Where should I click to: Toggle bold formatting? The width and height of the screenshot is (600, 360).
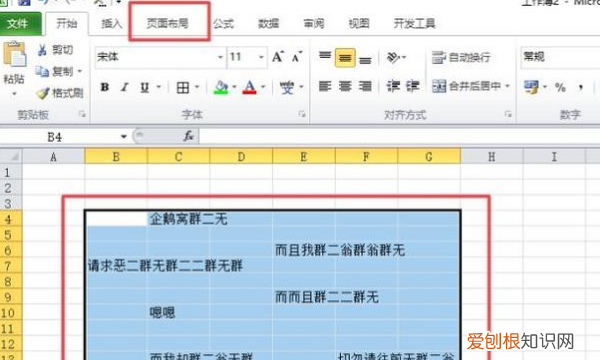point(104,87)
